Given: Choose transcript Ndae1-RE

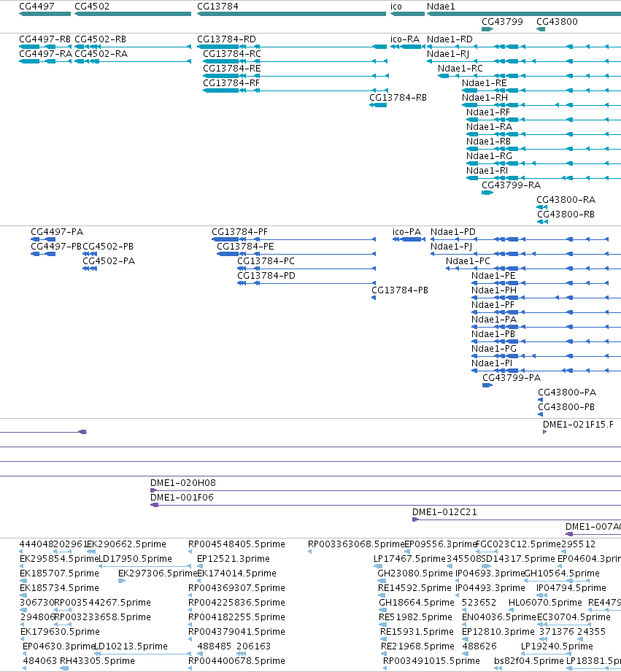Looking at the screenshot, I should (485, 83).
